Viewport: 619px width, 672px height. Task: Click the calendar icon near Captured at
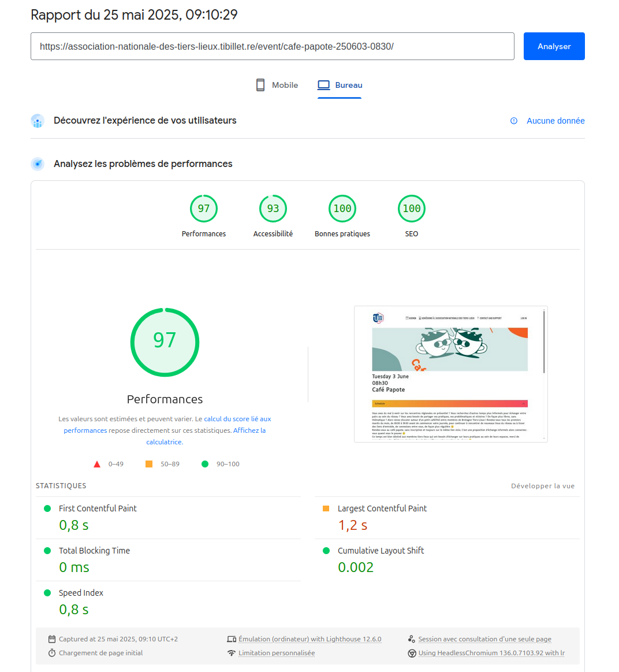52,639
